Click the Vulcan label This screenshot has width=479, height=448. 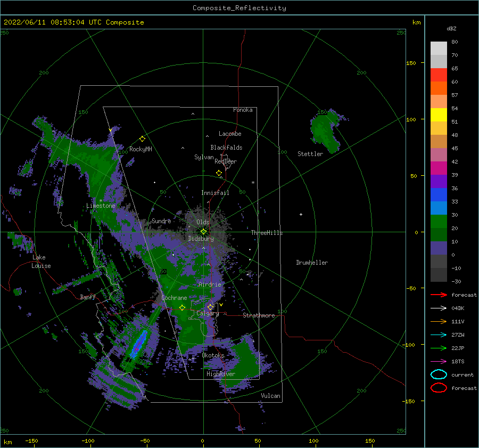tap(270, 396)
